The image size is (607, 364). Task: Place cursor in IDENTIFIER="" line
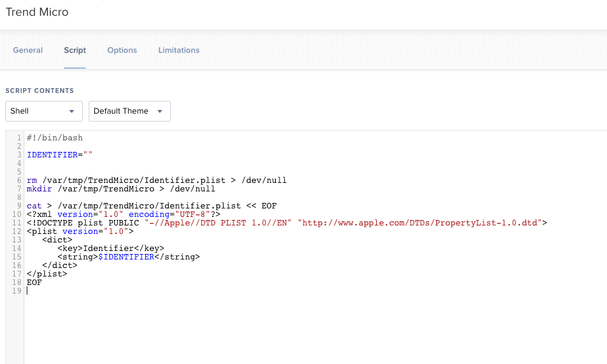pos(60,155)
